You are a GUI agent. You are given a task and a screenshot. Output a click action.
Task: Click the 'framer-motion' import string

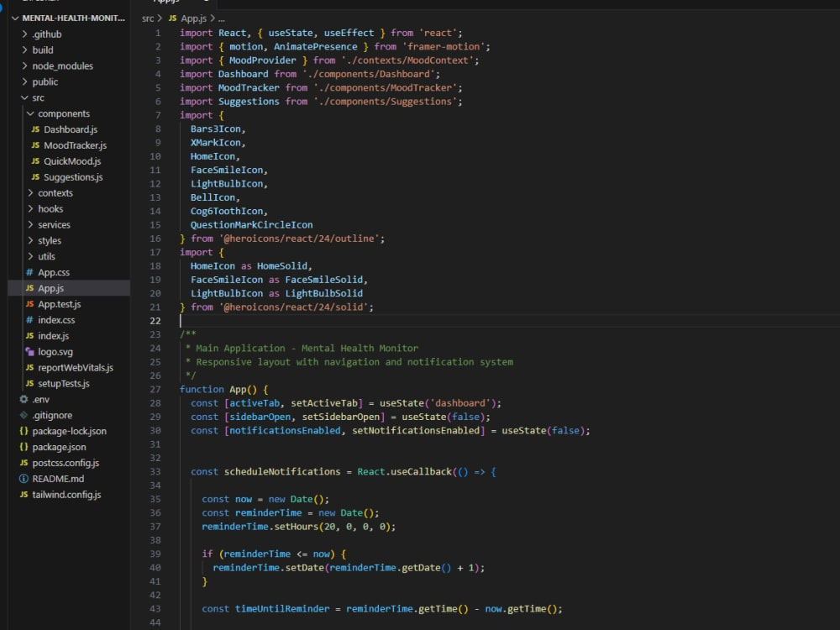[x=443, y=46]
